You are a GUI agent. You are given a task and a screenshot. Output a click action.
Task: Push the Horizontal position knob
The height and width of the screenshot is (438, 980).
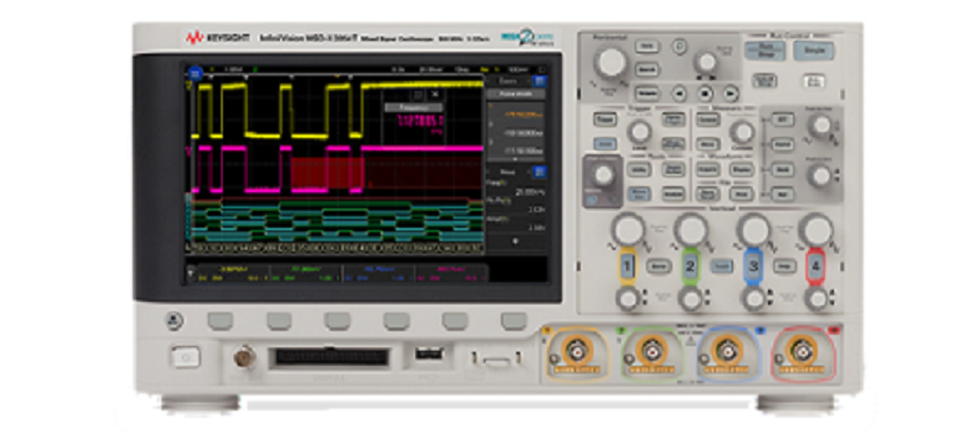(x=706, y=61)
